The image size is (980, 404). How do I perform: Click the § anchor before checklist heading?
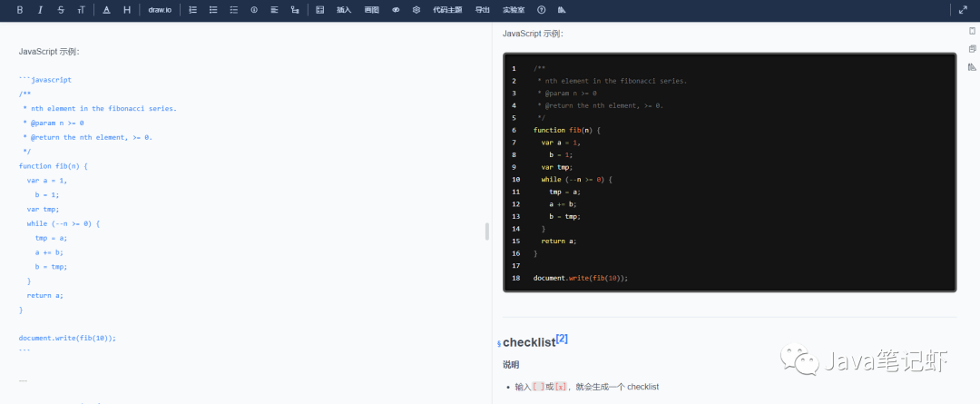(499, 343)
